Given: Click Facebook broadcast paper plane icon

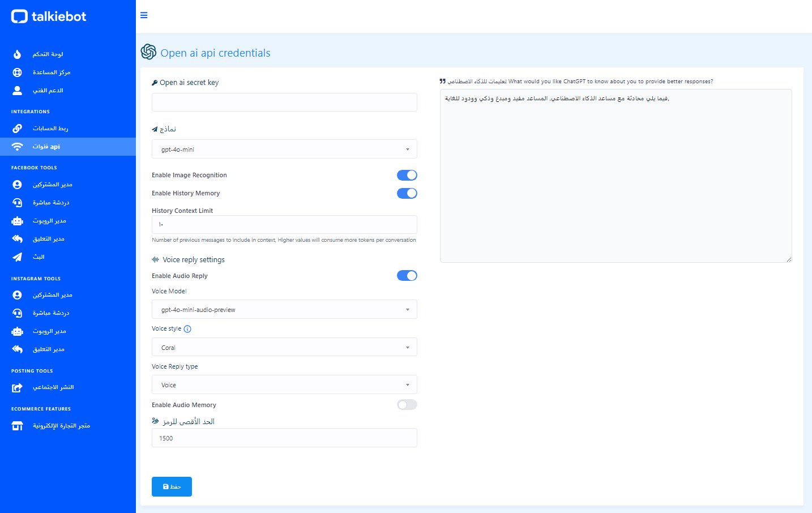Looking at the screenshot, I should pos(18,257).
